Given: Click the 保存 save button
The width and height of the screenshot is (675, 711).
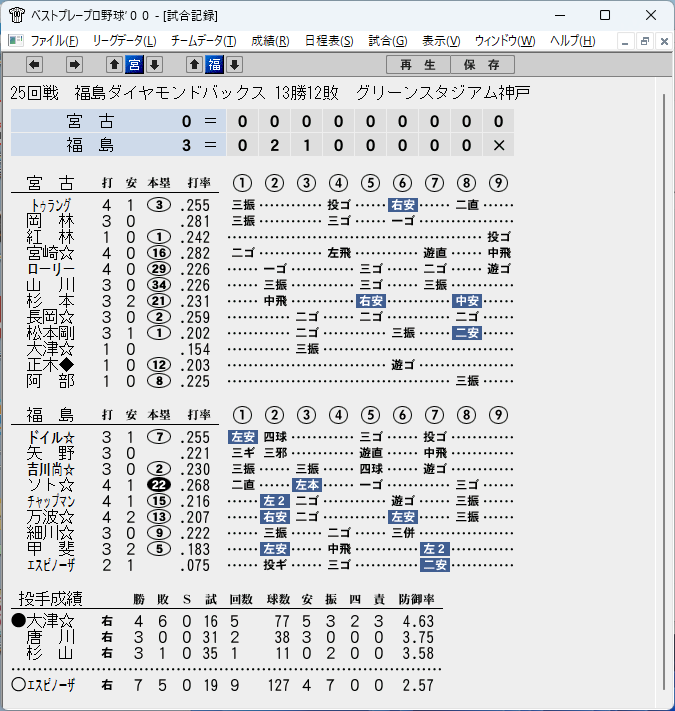Looking at the screenshot, I should tap(482, 65).
